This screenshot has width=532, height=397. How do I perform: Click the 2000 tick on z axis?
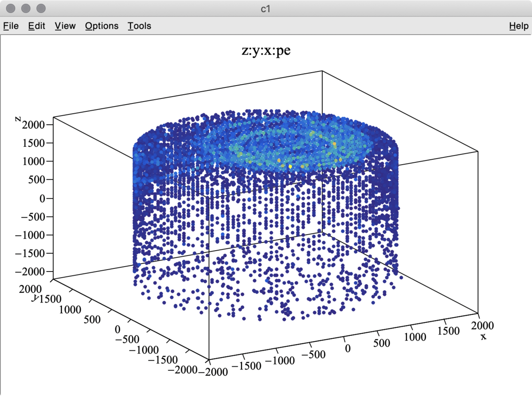pos(36,125)
